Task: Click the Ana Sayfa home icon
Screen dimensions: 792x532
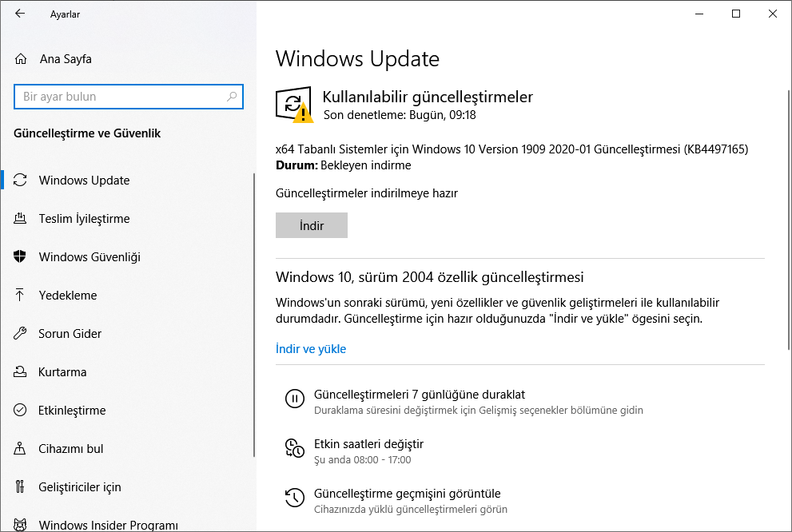Action: [x=22, y=59]
